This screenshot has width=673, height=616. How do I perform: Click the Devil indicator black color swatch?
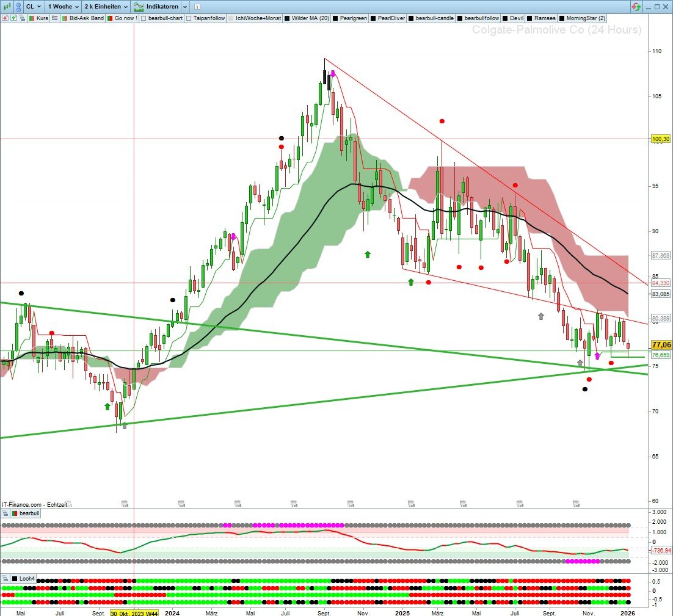(x=505, y=18)
